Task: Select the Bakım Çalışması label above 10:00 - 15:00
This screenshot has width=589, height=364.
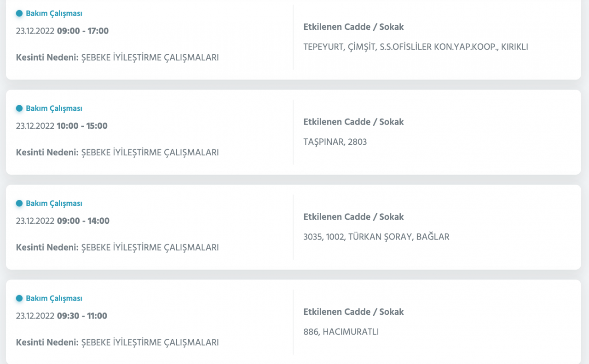Action: [x=54, y=108]
